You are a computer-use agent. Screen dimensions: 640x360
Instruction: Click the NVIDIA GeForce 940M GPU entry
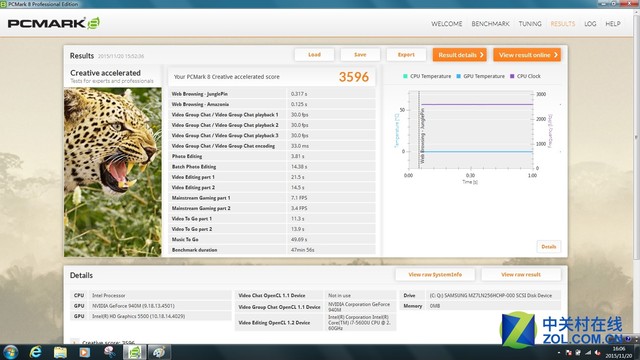151,306
